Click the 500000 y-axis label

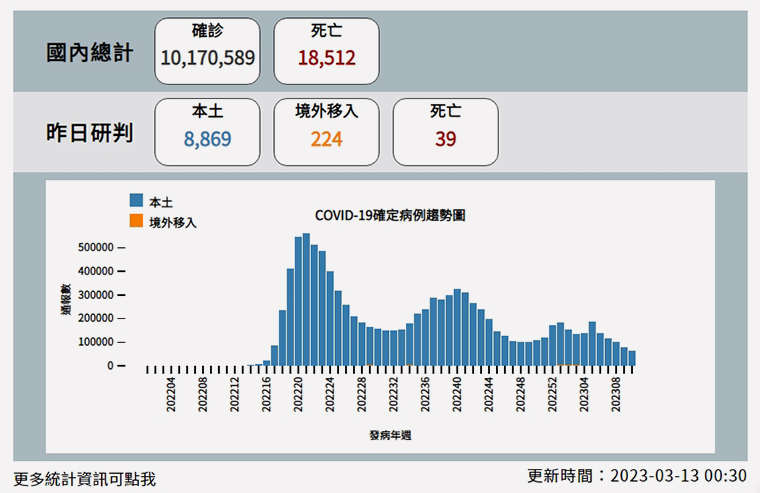[95, 247]
